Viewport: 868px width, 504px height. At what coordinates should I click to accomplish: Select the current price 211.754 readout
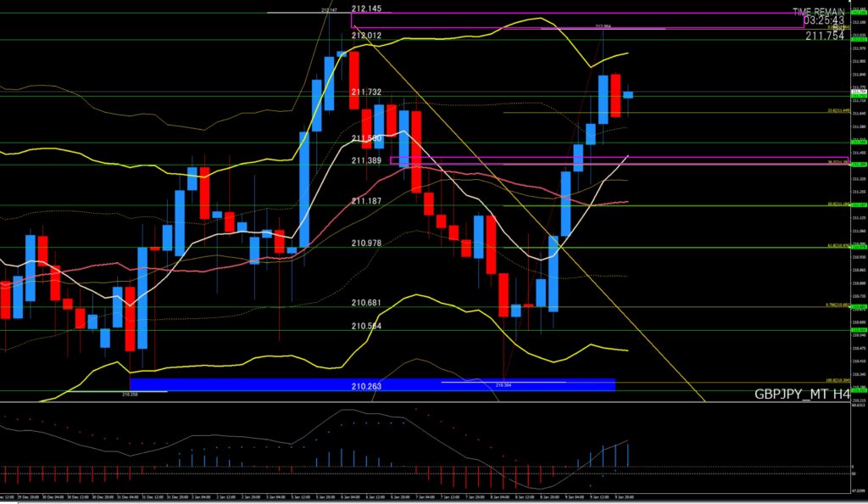coord(825,36)
